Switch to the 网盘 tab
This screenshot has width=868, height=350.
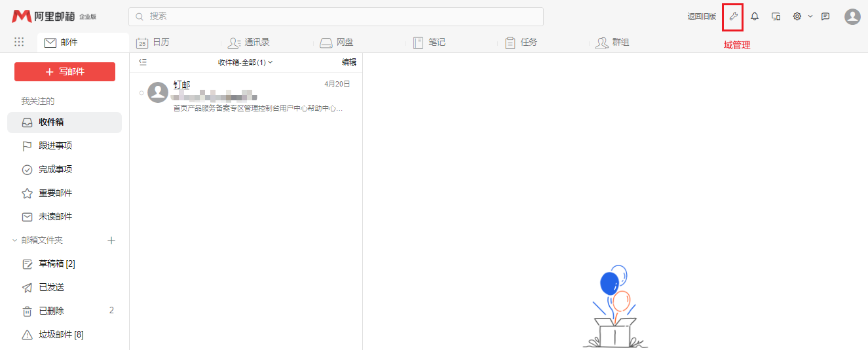(337, 43)
